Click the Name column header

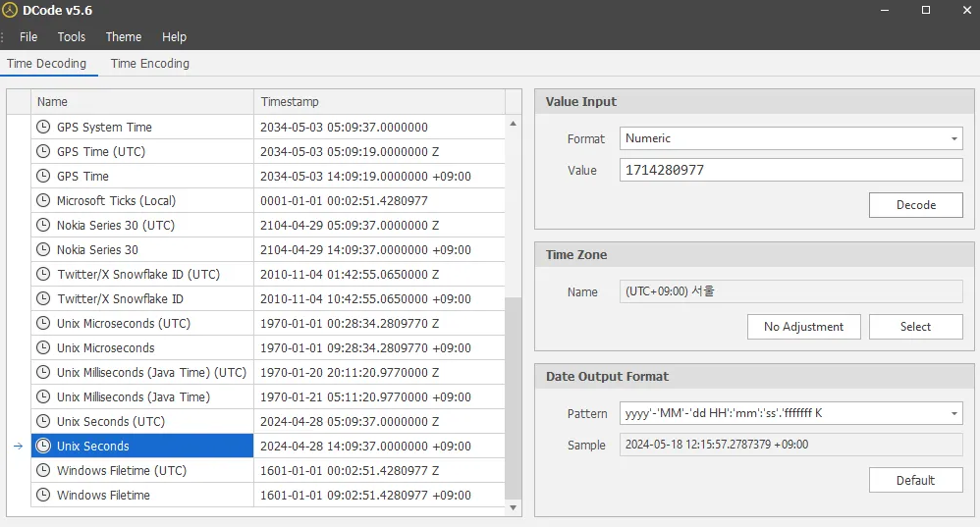click(141, 102)
